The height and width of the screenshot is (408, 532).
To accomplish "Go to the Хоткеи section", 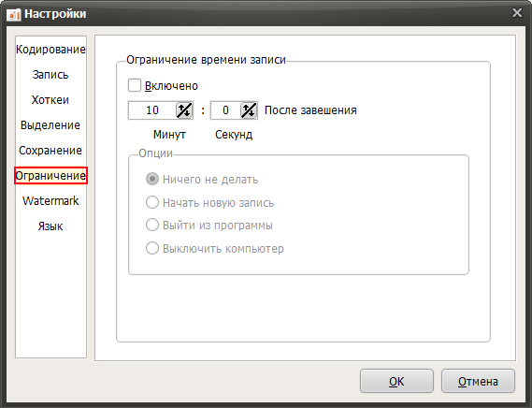I will pos(50,100).
